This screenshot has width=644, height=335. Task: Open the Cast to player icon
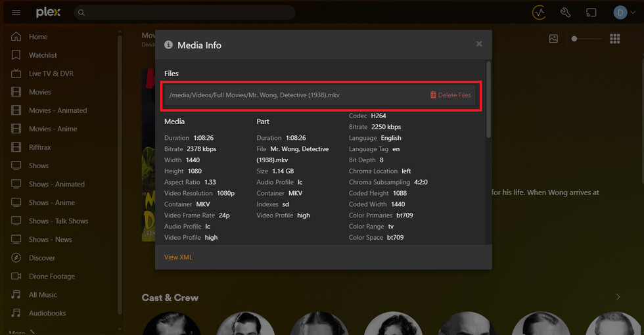[591, 12]
